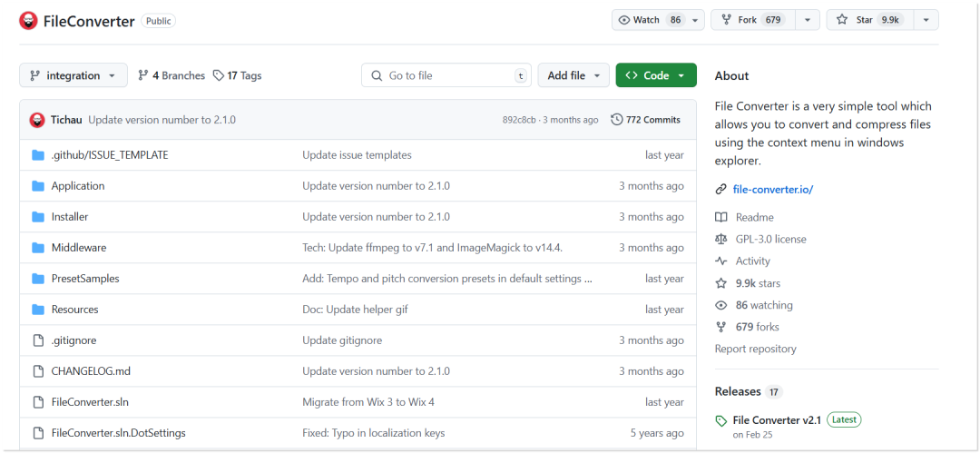Screen dimensions: 980x453
Task: View the 4 Branches list
Action: pyautogui.click(x=171, y=76)
